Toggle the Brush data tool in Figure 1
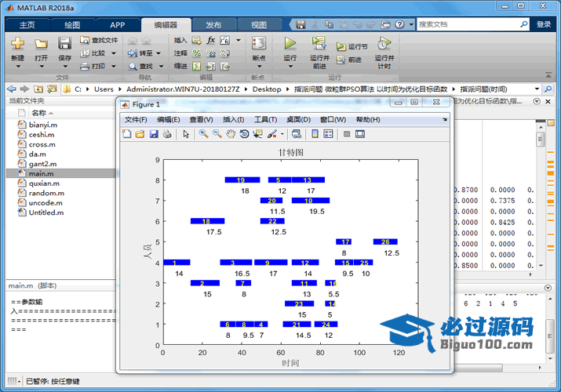The height and width of the screenshot is (392, 561). point(272,134)
